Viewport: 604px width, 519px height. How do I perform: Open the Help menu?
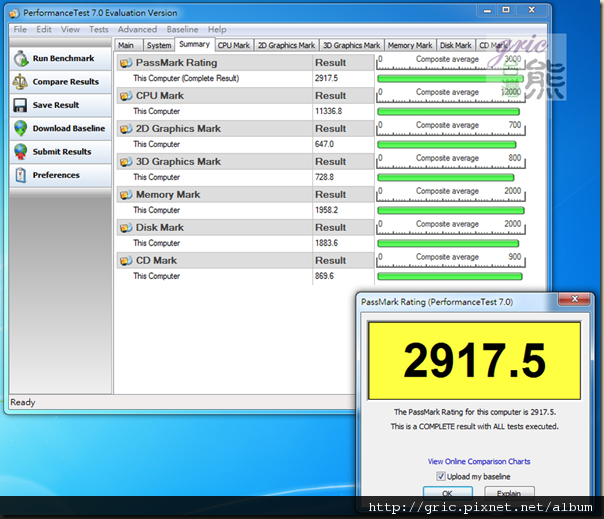point(217,29)
